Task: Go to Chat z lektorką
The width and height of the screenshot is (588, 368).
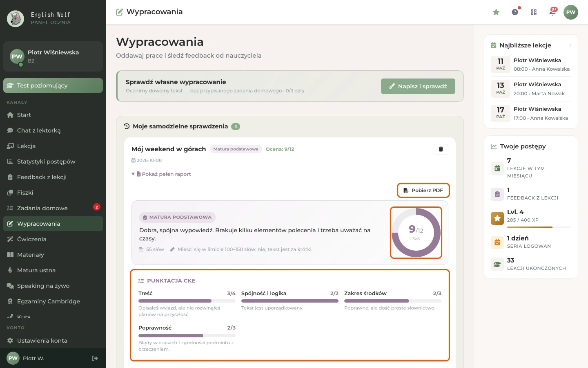Action: pyautogui.click(x=53, y=130)
